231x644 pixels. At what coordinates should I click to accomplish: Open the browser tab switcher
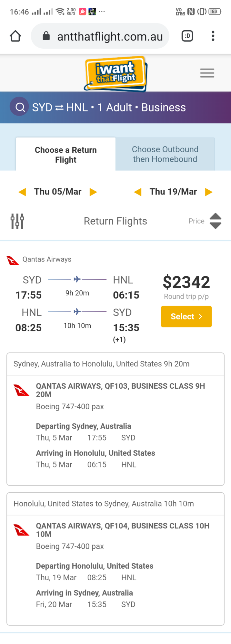[x=187, y=36]
